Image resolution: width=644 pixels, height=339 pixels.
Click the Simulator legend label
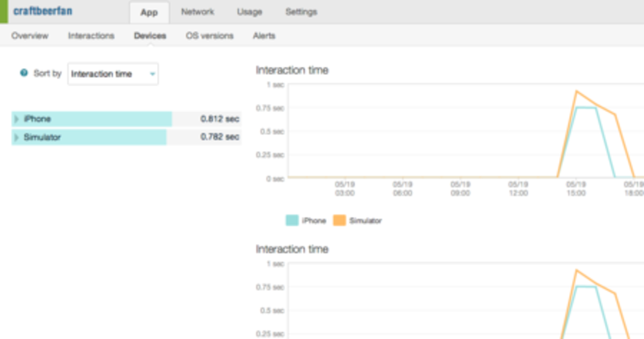coord(366,221)
